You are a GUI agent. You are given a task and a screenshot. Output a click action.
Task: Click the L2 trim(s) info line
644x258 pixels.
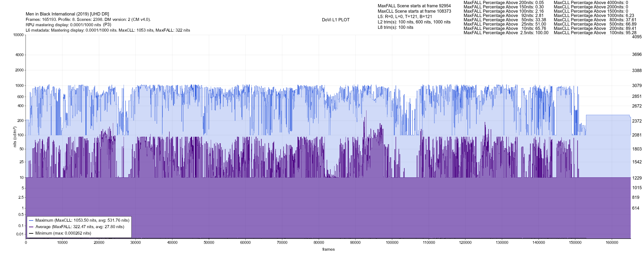coord(414,22)
